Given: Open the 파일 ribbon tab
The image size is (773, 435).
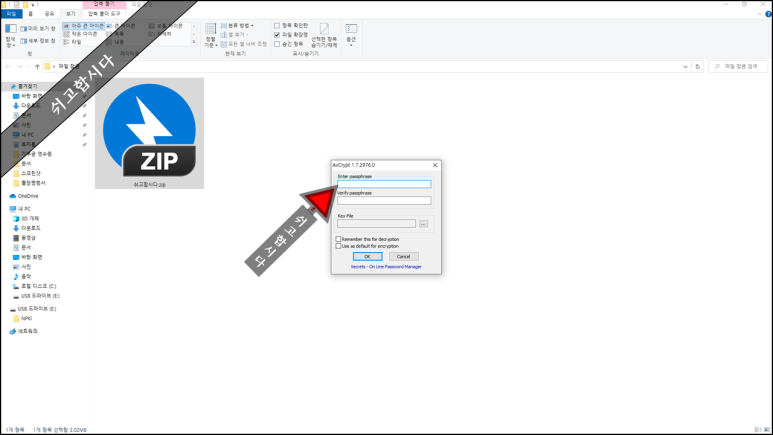Looking at the screenshot, I should click(11, 14).
